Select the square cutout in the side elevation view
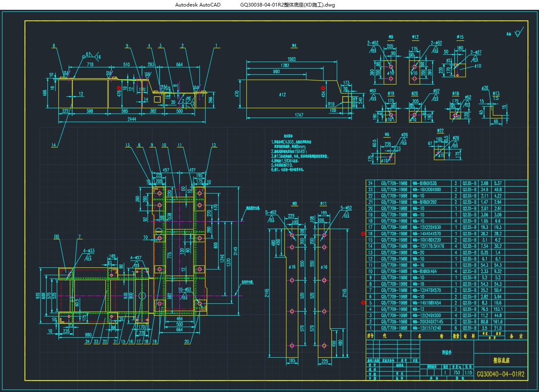Viewport: 539px width, 392px height. pyautogui.click(x=157, y=99)
